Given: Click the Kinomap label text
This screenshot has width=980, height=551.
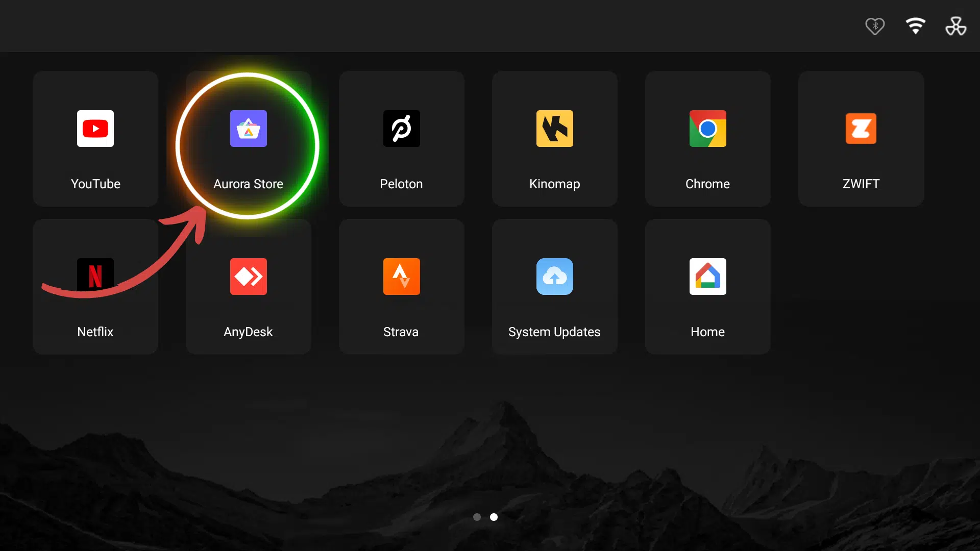Looking at the screenshot, I should click(x=555, y=184).
